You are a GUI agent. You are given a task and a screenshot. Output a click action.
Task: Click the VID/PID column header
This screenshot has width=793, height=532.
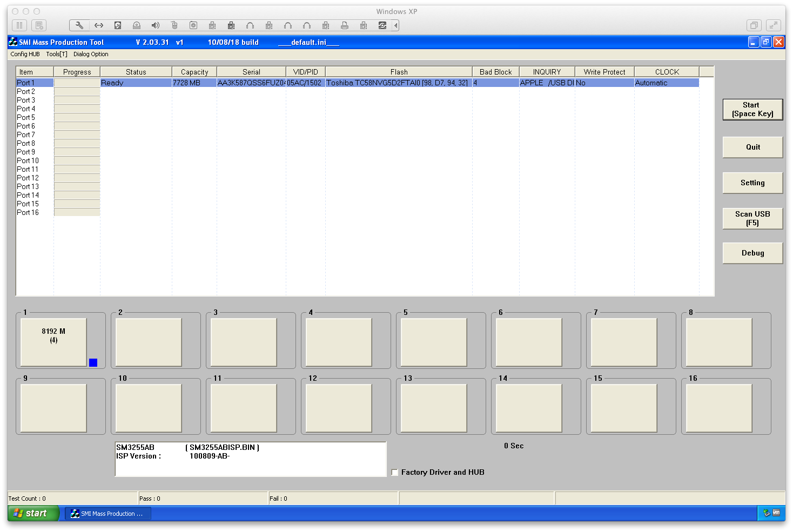[306, 72]
